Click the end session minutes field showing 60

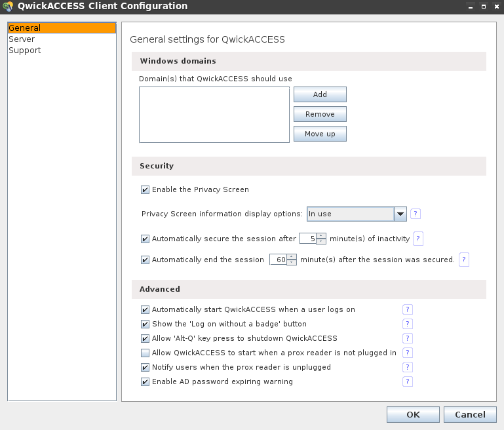[278, 260]
